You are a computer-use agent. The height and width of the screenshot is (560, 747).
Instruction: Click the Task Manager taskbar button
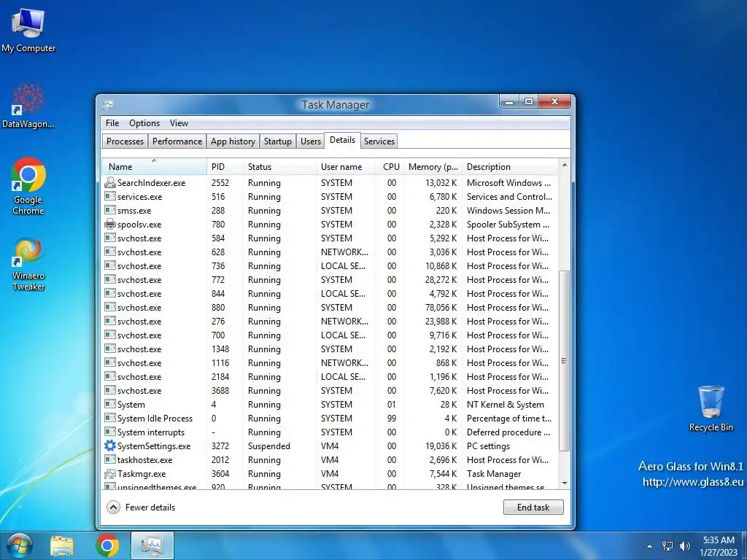(152, 545)
